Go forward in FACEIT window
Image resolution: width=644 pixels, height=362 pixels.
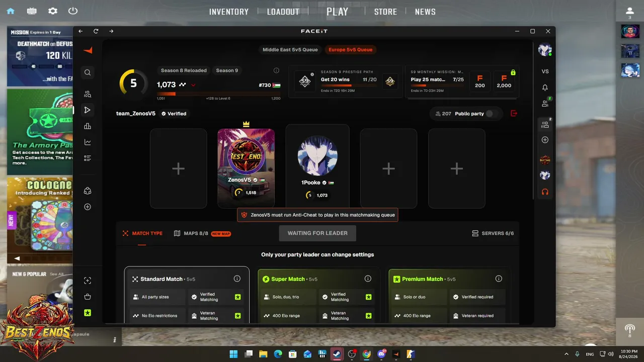[111, 31]
